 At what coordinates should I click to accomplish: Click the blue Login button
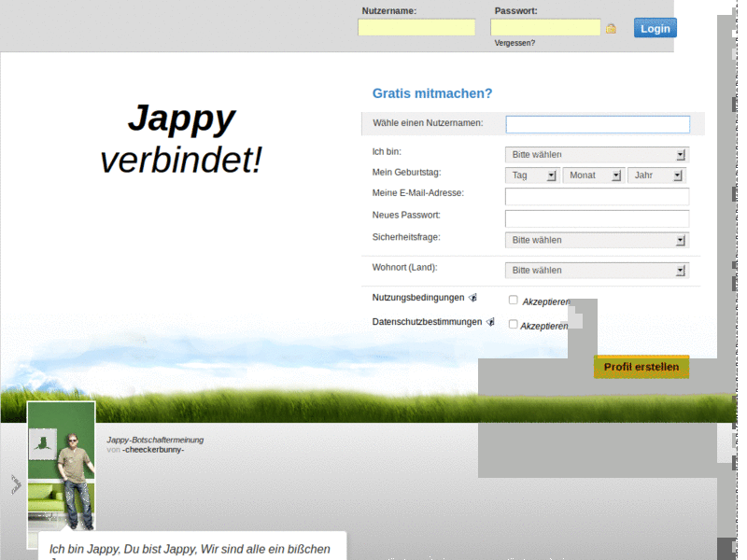coord(655,28)
